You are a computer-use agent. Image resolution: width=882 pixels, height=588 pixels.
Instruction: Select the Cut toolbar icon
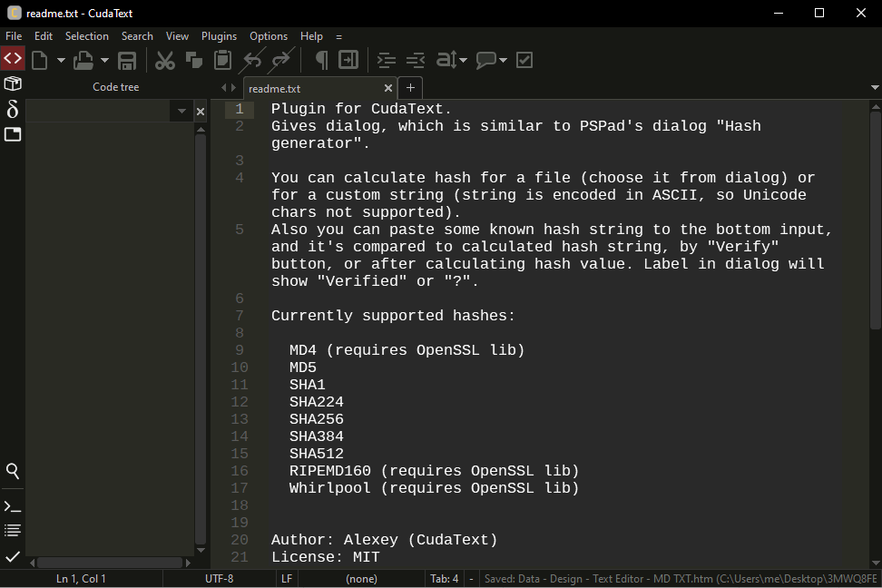pyautogui.click(x=165, y=59)
